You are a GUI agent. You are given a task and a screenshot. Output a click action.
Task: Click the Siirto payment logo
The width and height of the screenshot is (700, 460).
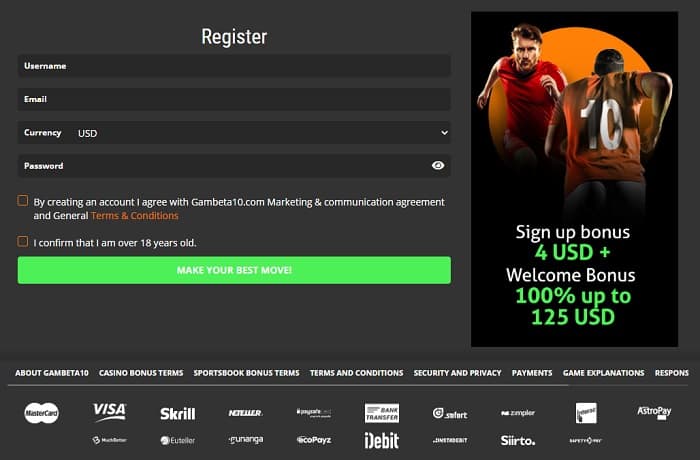point(518,441)
